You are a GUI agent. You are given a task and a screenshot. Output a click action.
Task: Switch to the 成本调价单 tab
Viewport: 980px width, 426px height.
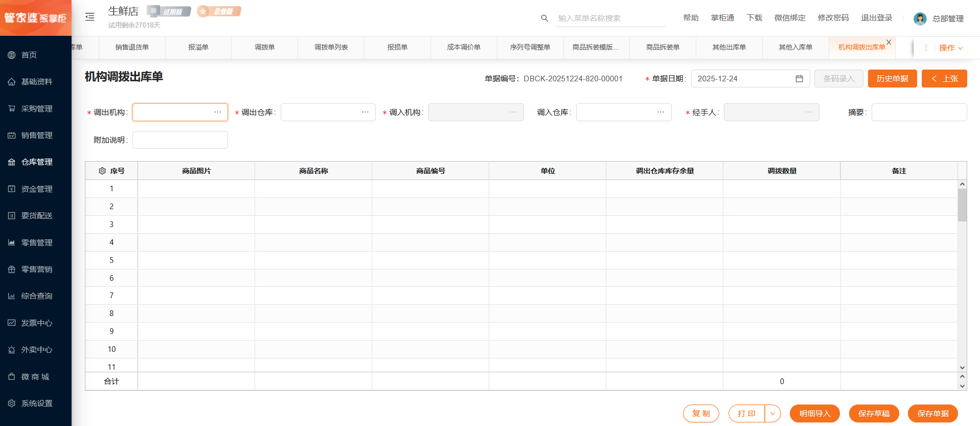tap(464, 47)
